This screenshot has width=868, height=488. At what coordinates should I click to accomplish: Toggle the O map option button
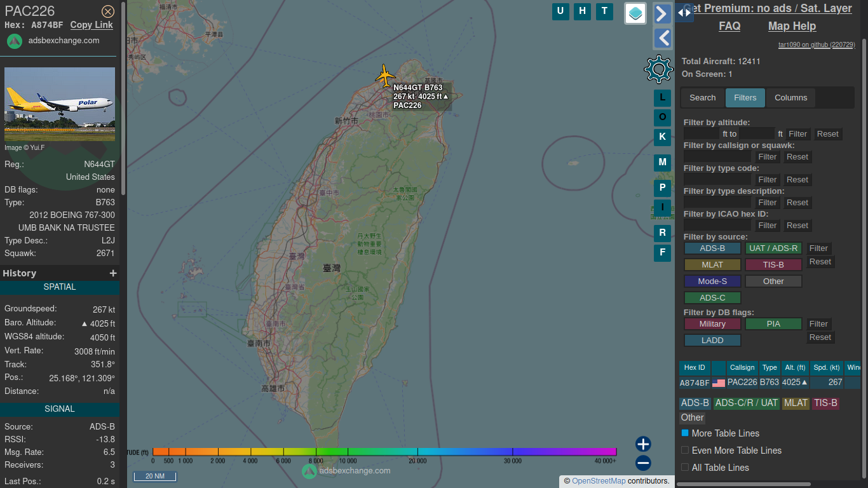pos(662,118)
